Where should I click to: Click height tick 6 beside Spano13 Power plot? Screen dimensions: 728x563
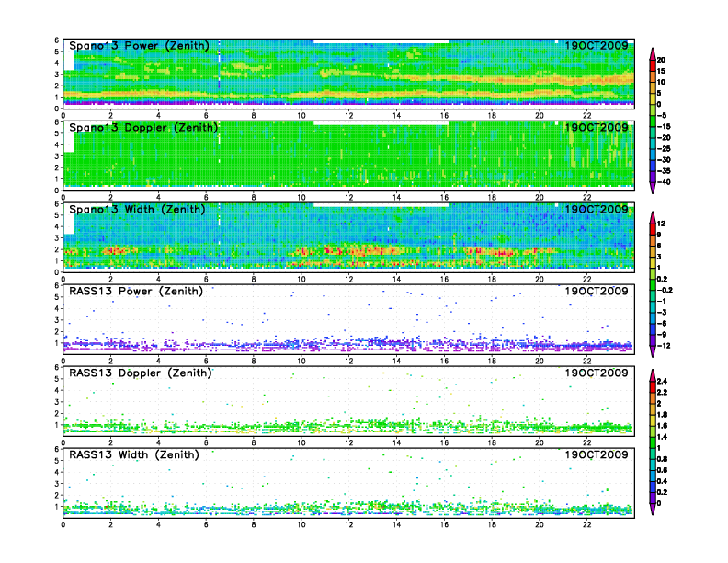pyautogui.click(x=57, y=40)
